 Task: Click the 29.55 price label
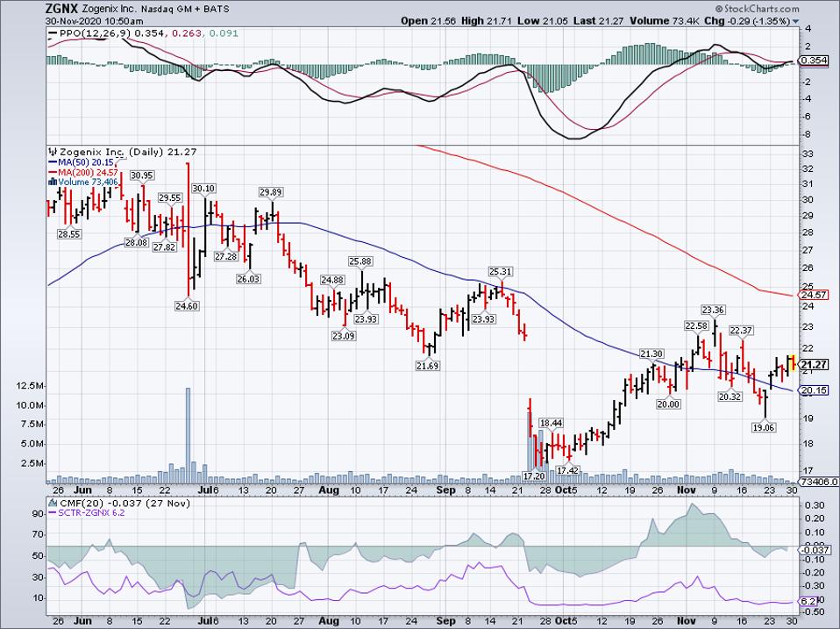point(170,197)
